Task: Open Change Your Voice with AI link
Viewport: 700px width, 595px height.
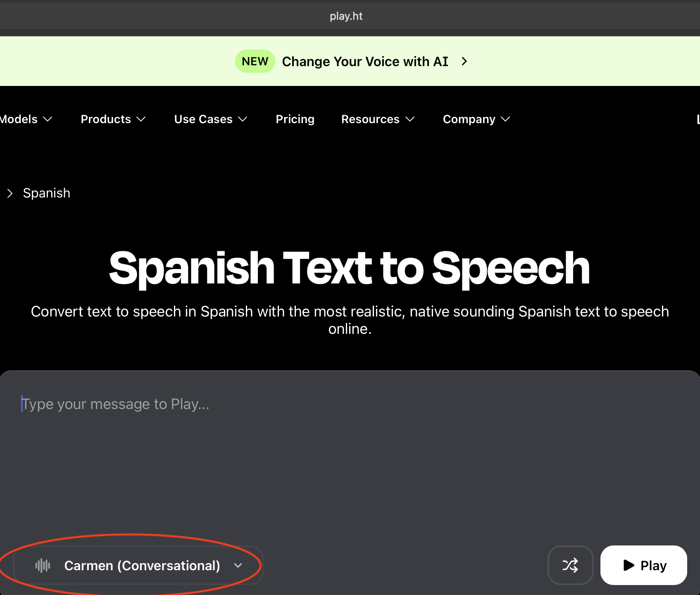Action: [365, 62]
